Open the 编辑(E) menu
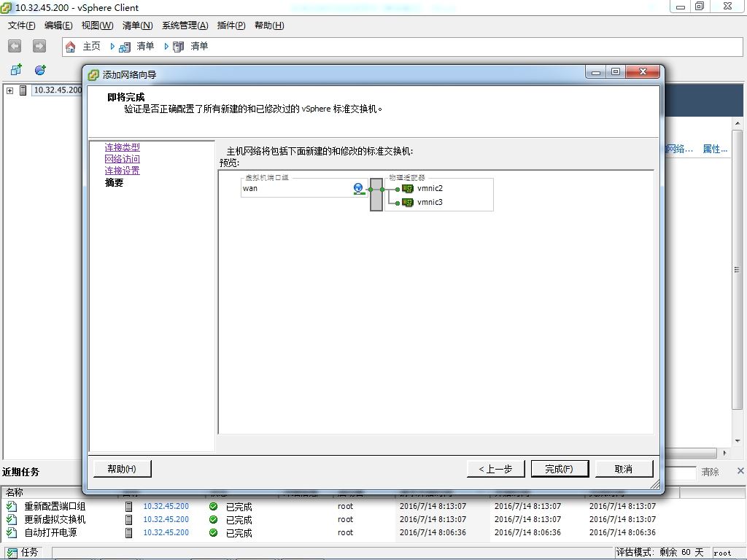 tap(58, 26)
